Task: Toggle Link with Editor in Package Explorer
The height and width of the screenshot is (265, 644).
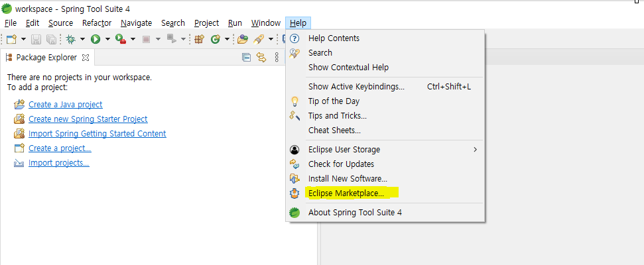Action: [261, 58]
